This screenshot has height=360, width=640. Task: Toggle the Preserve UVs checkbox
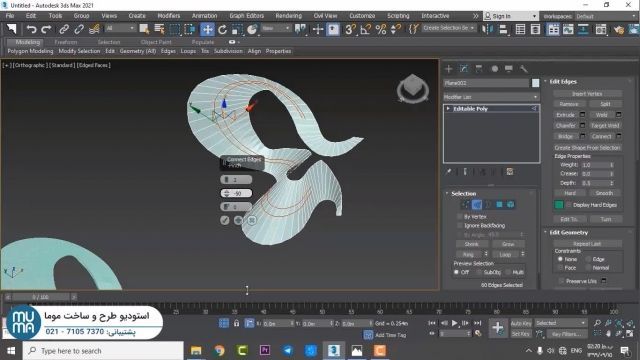(562, 281)
